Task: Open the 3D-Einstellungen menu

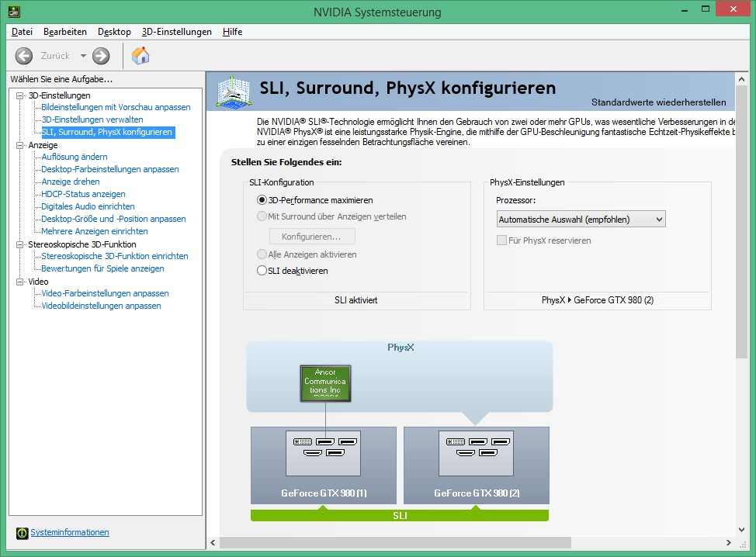Action: [x=176, y=32]
